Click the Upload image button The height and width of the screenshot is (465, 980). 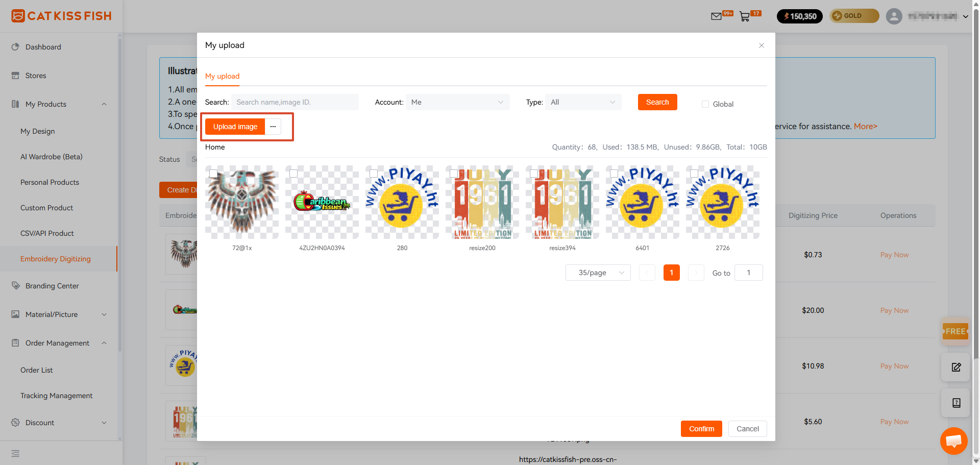click(235, 127)
